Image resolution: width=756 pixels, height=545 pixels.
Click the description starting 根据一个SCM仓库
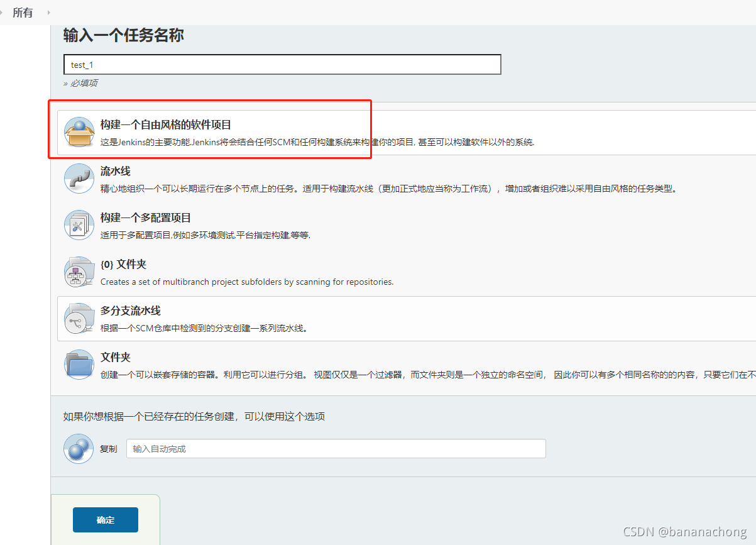point(204,328)
